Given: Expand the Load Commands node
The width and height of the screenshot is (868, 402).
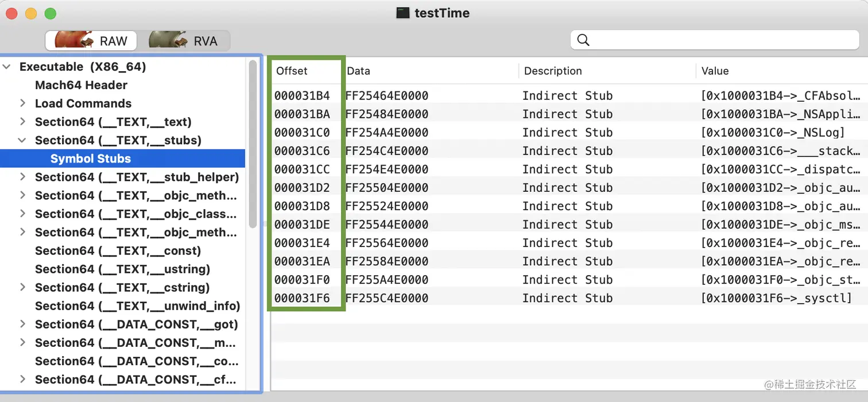Looking at the screenshot, I should (23, 103).
